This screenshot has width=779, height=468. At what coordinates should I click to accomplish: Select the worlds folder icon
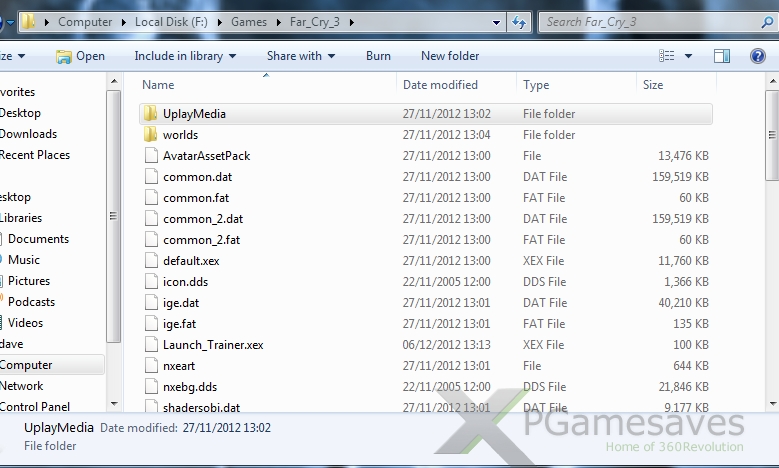pyautogui.click(x=151, y=135)
